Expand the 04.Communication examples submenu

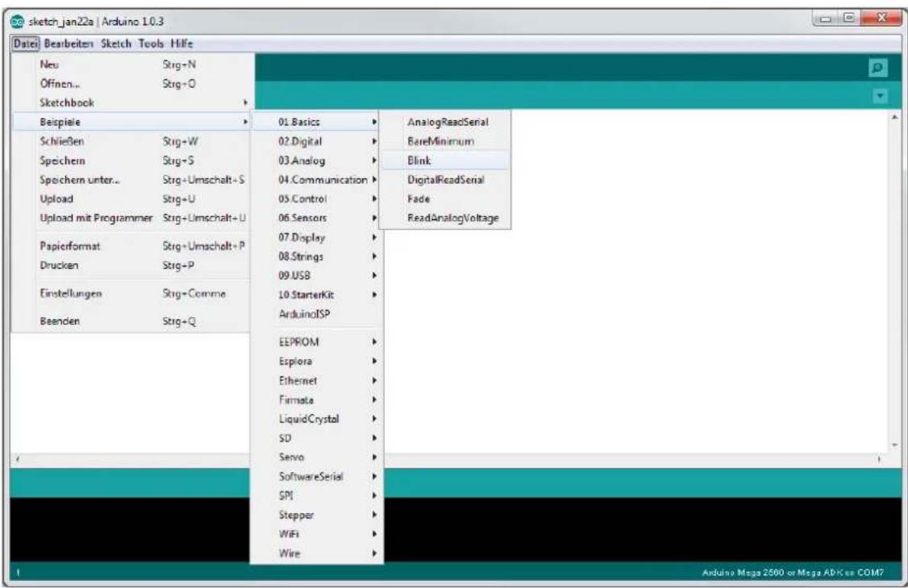(x=317, y=180)
